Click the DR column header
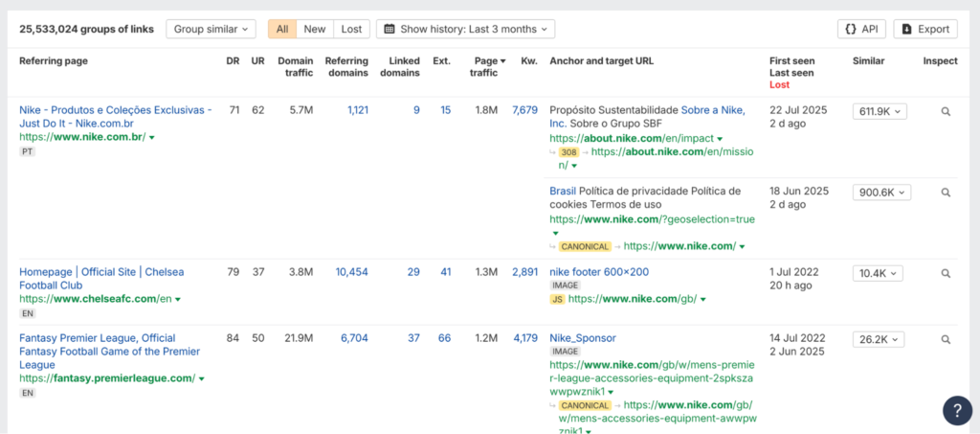Image resolution: width=980 pixels, height=434 pixels. click(x=233, y=61)
